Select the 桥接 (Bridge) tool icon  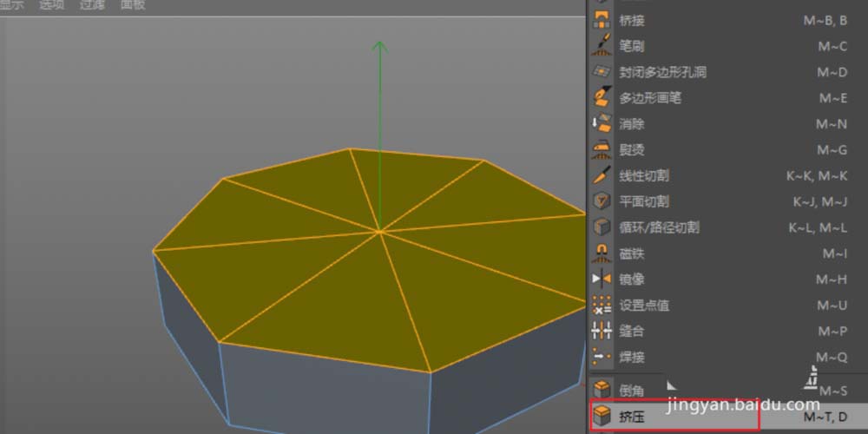click(x=602, y=20)
